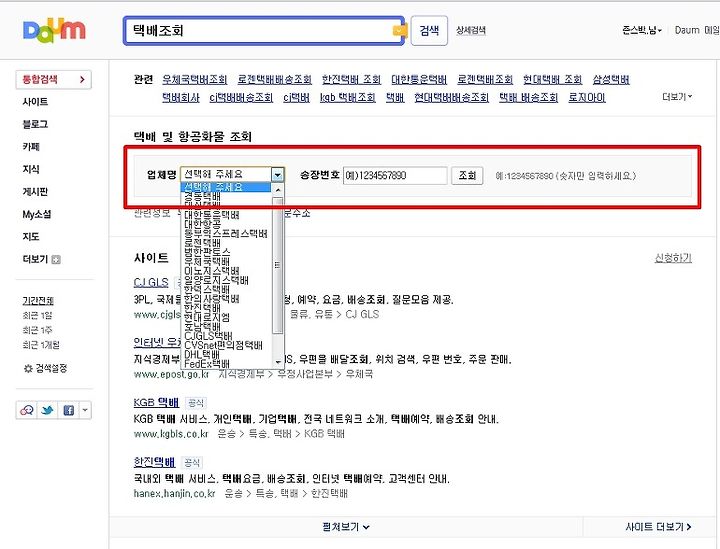Share via the Facebook icon

(68, 410)
